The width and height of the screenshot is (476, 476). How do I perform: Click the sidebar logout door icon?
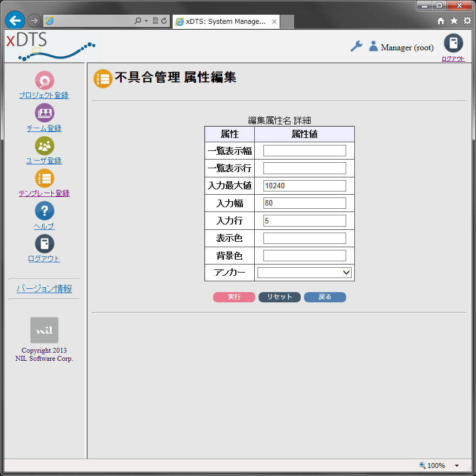point(44,243)
